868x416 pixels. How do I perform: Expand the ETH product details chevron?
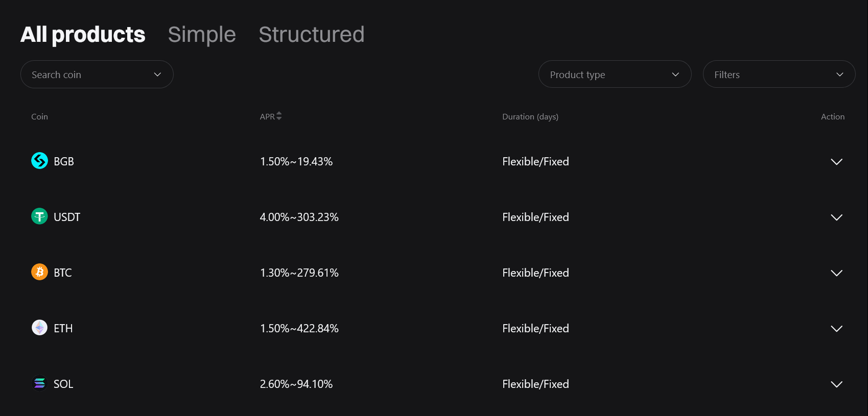click(836, 329)
